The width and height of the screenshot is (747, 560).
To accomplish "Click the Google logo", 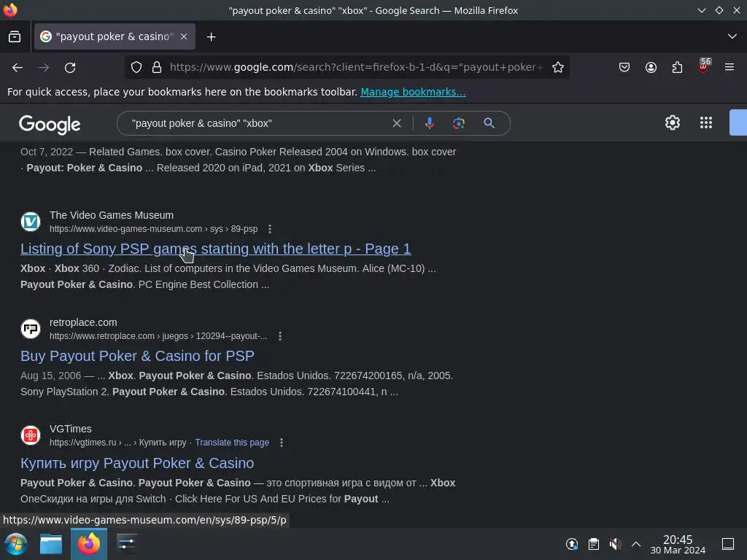I will (x=50, y=124).
